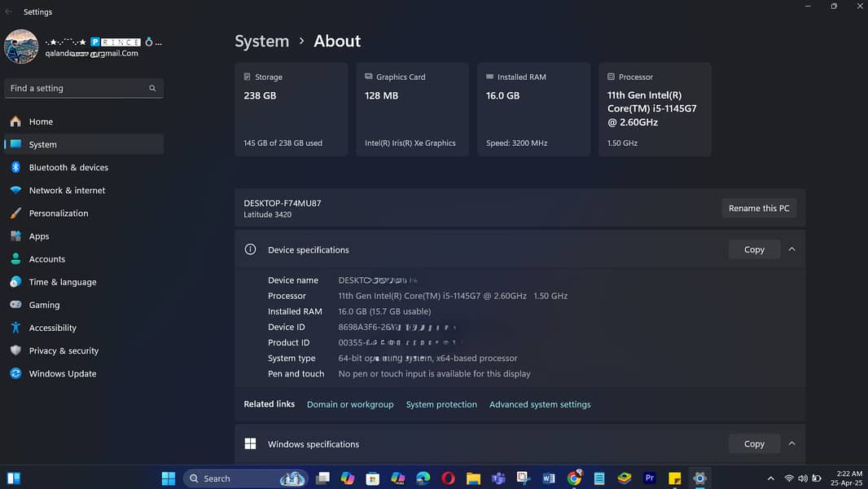The width and height of the screenshot is (868, 489).
Task: Open System protection link
Action: (441, 404)
